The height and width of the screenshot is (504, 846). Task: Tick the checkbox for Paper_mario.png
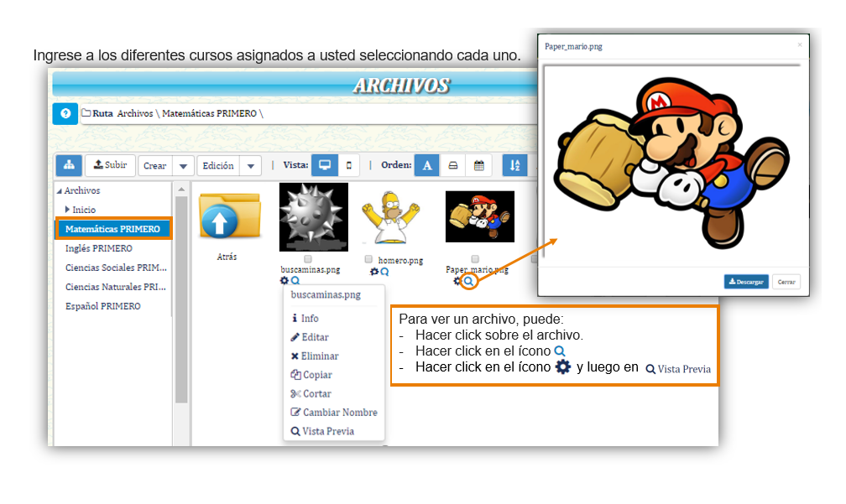(475, 259)
